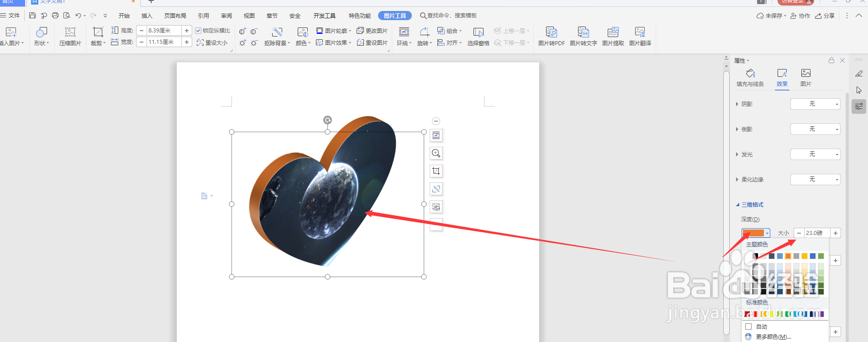The height and width of the screenshot is (342, 868).
Task: Decrease brightness sun icon
Action: [254, 43]
